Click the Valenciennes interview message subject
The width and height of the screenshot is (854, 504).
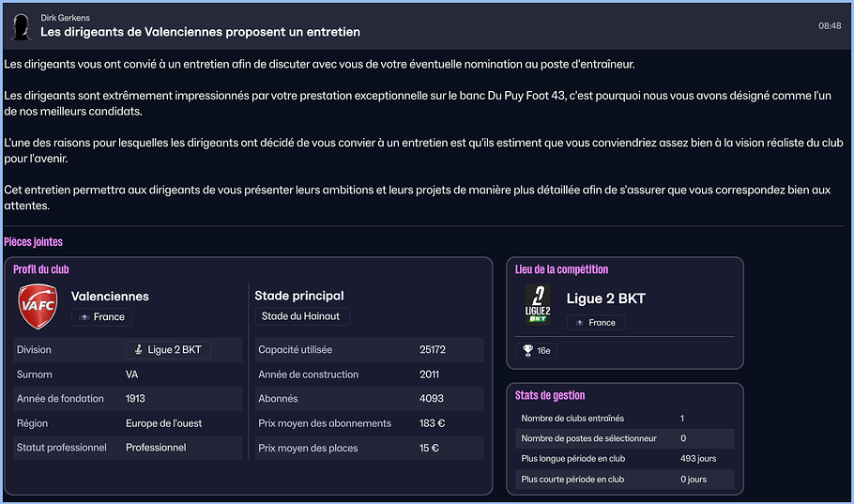pos(200,32)
